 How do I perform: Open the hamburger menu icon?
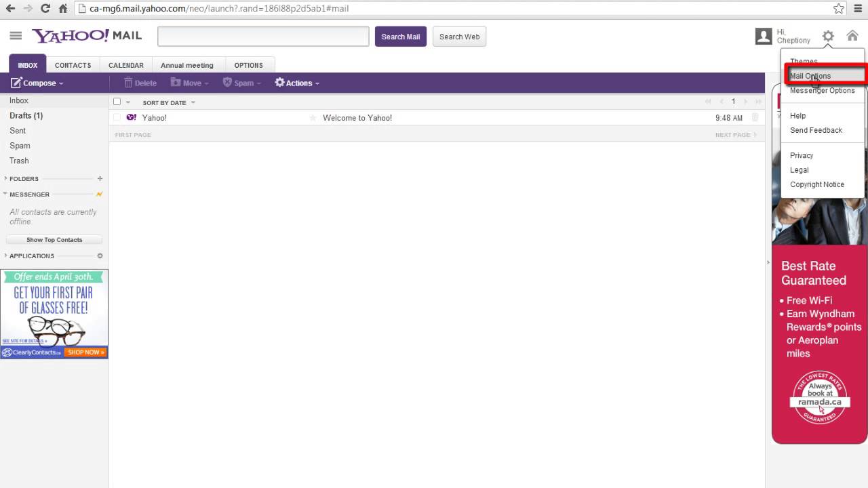[x=16, y=35]
